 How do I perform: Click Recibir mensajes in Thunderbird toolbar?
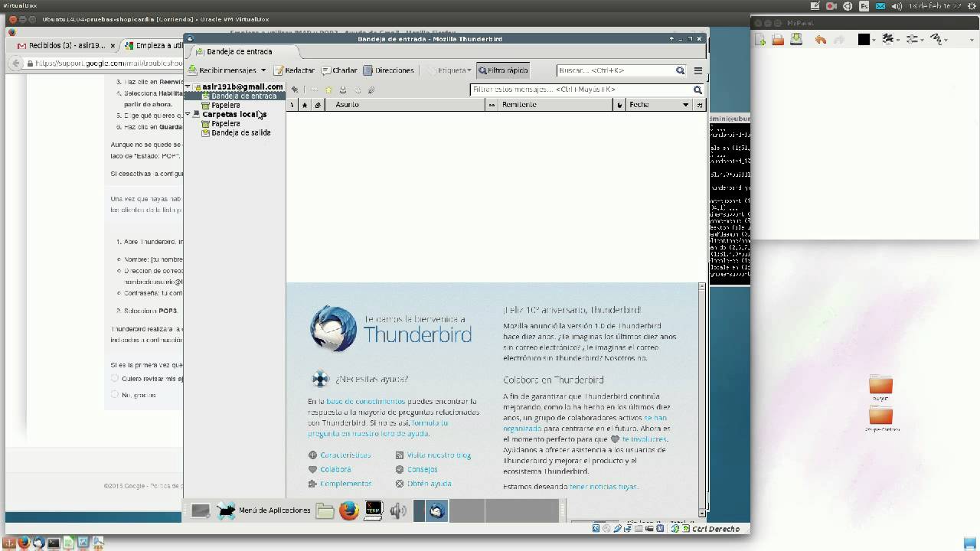point(223,70)
